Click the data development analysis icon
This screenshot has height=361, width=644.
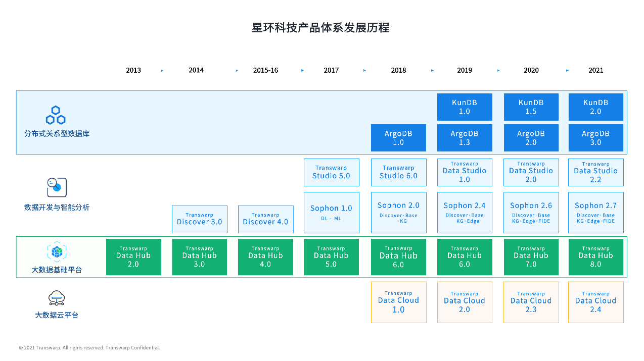(x=57, y=187)
